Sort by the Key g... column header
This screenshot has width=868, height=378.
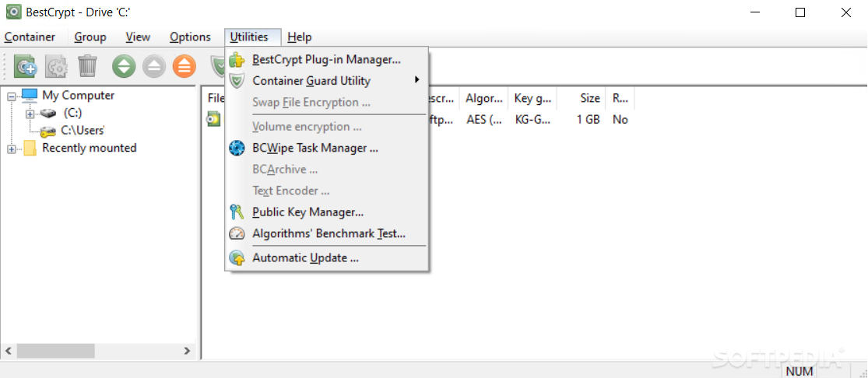click(x=532, y=99)
